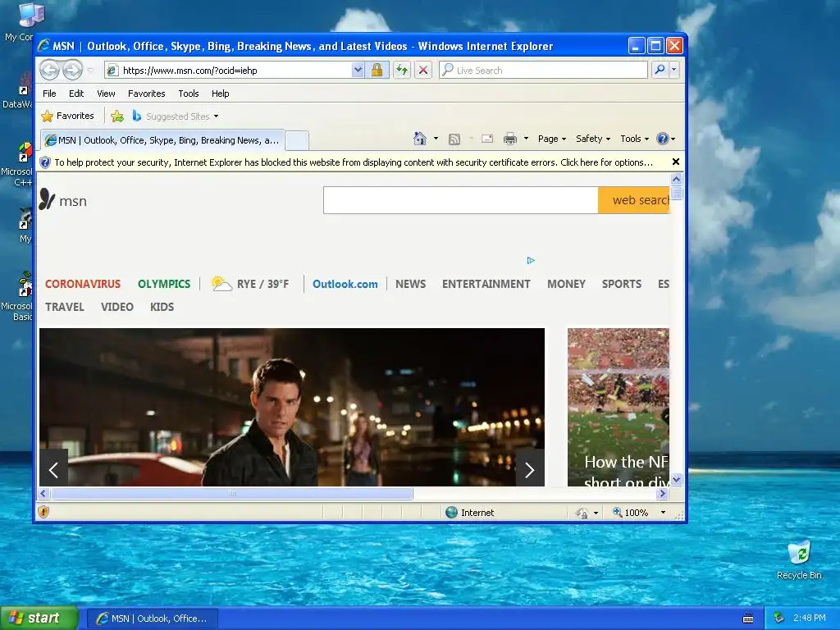840x630 pixels.
Task: Open the Help menu
Action: click(x=220, y=94)
